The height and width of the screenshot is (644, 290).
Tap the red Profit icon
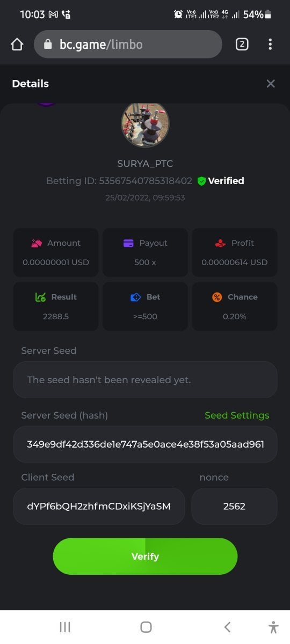[x=220, y=243]
